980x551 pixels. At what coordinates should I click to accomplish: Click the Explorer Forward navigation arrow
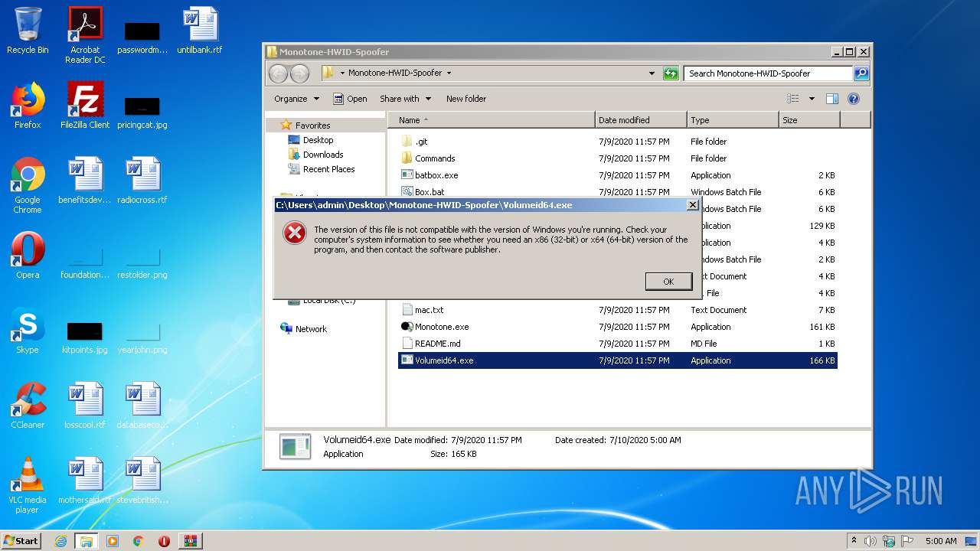pyautogui.click(x=299, y=73)
